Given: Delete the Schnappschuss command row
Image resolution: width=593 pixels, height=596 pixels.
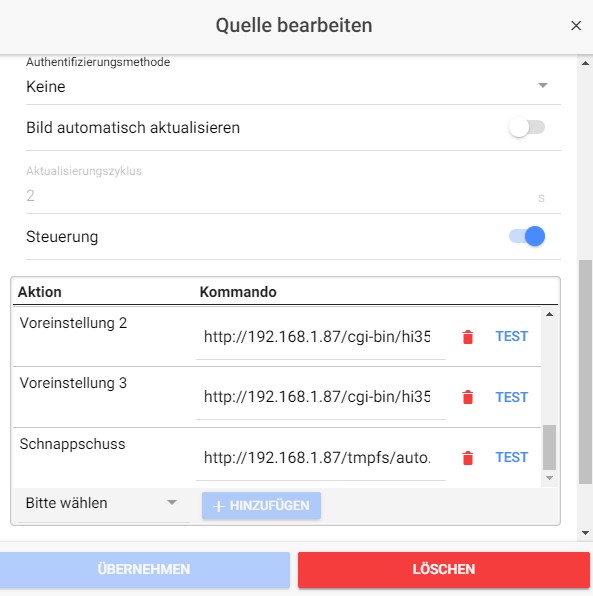Looking at the screenshot, I should coord(468,458).
